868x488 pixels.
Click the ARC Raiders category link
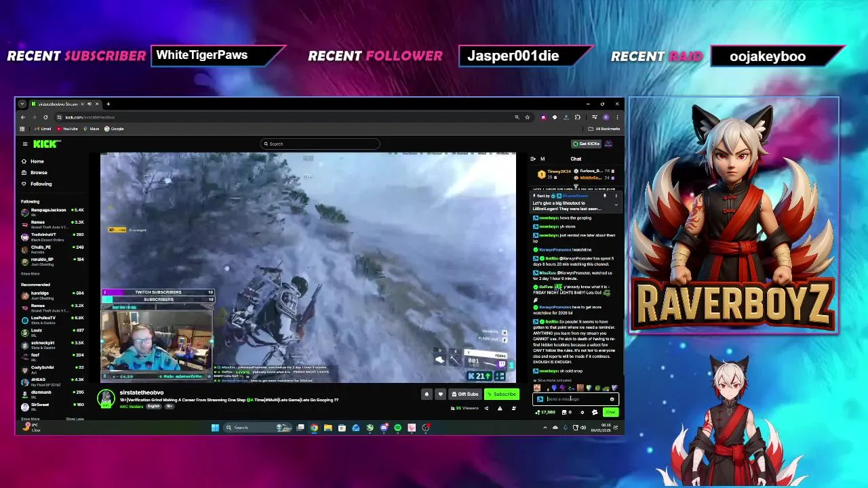[x=132, y=407]
